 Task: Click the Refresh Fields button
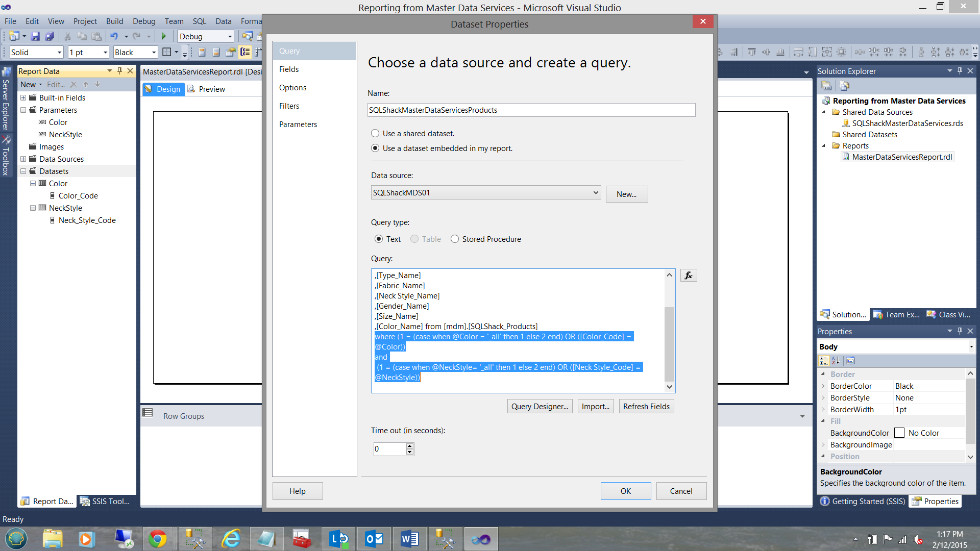[x=646, y=407]
